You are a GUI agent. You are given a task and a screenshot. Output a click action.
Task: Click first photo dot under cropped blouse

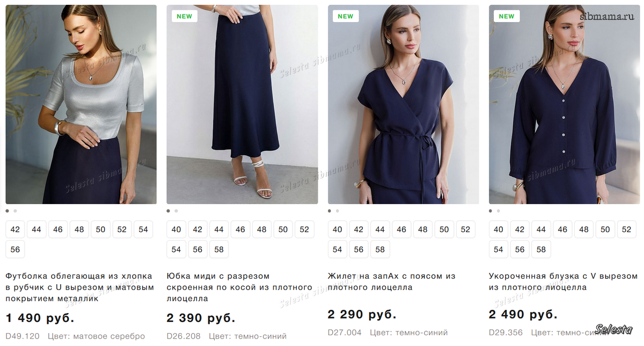coord(491,211)
